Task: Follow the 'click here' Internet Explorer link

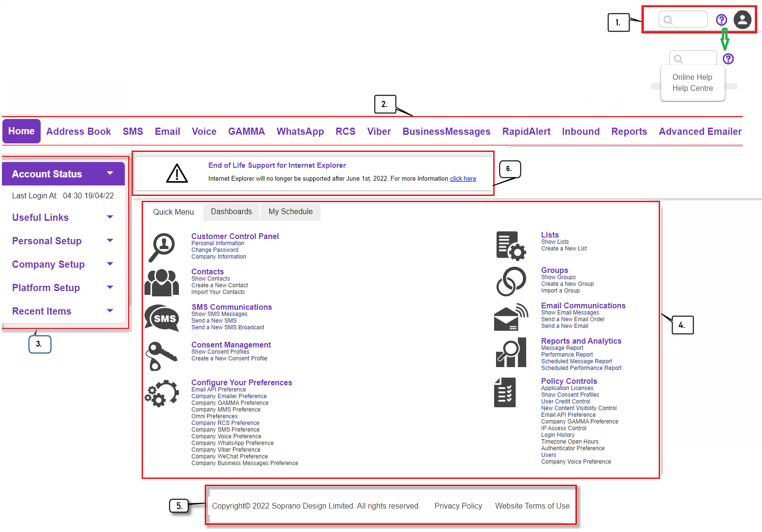Action: click(x=463, y=179)
